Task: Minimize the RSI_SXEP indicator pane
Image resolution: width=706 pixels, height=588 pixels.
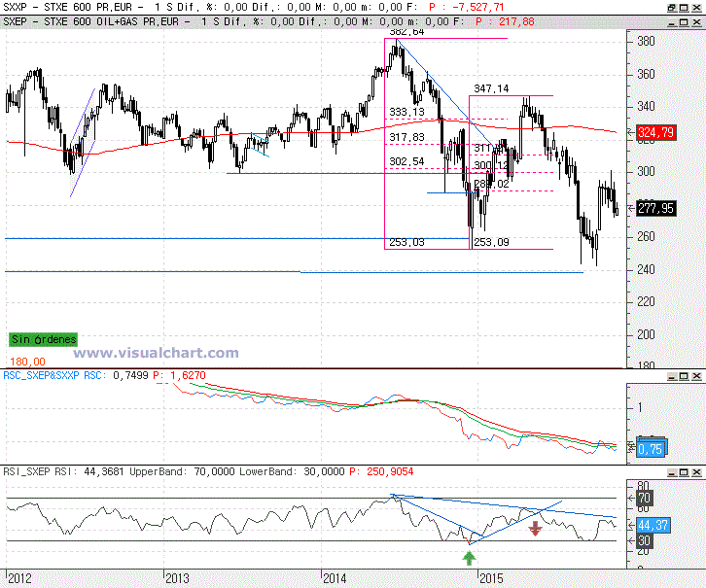Action: 672,472
